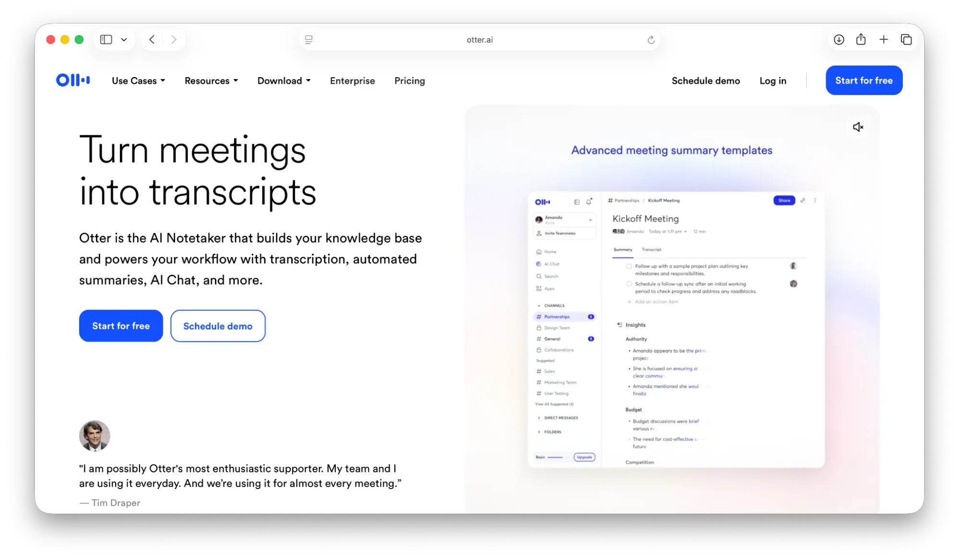The width and height of the screenshot is (959, 560).
Task: Click the first action item's assignee avatar
Action: coord(793,266)
